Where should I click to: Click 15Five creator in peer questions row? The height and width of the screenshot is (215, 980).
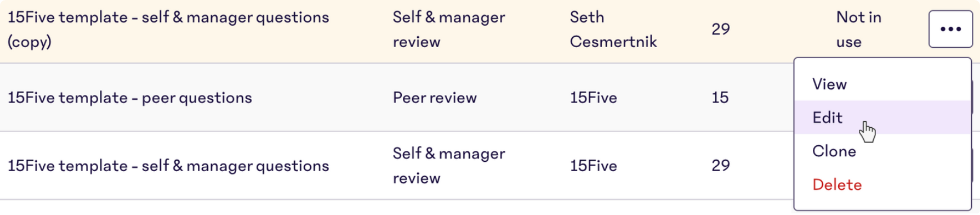point(594,98)
